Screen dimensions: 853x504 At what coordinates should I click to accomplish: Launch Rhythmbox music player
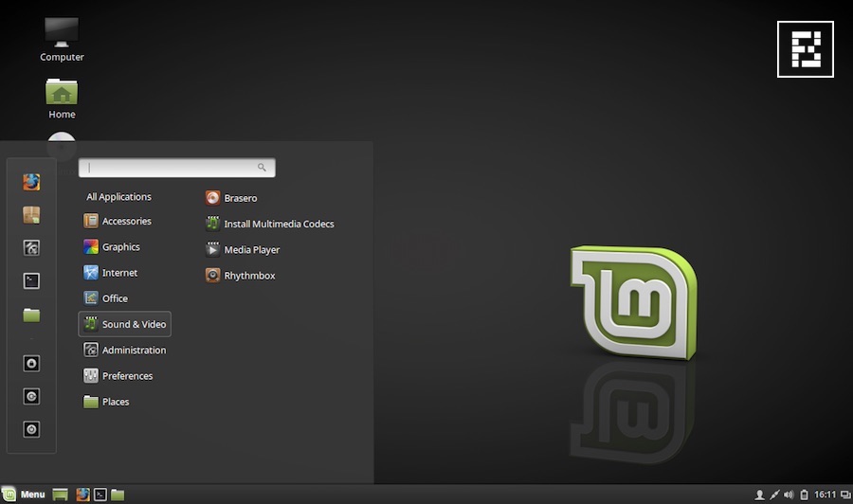tap(241, 276)
